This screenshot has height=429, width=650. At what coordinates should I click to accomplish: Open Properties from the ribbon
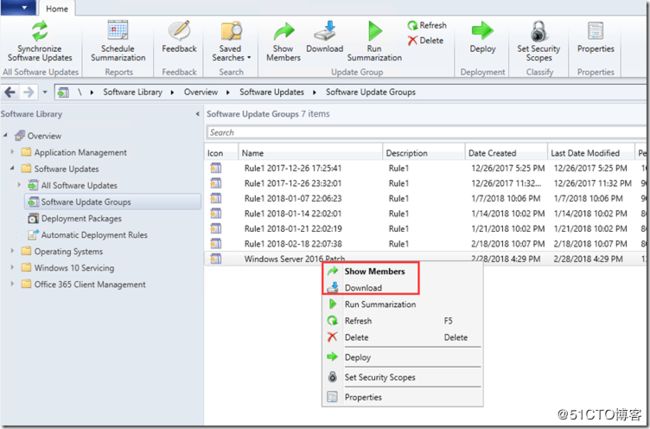point(596,37)
